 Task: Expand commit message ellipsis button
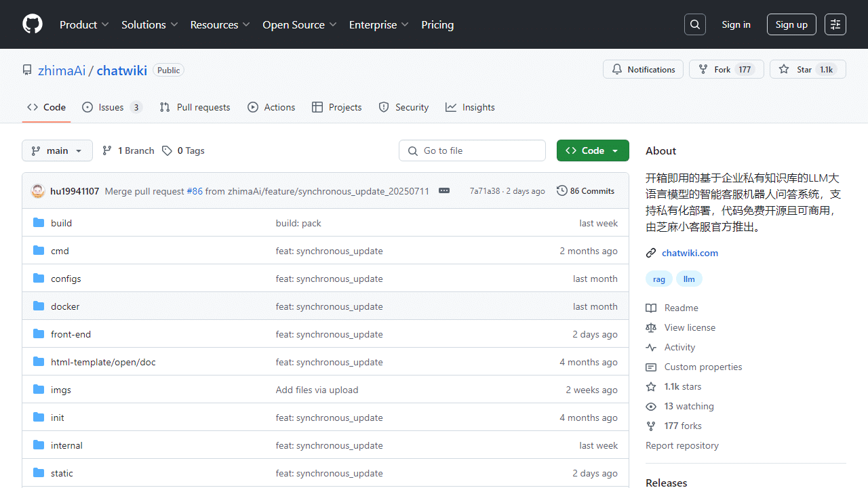click(x=444, y=191)
